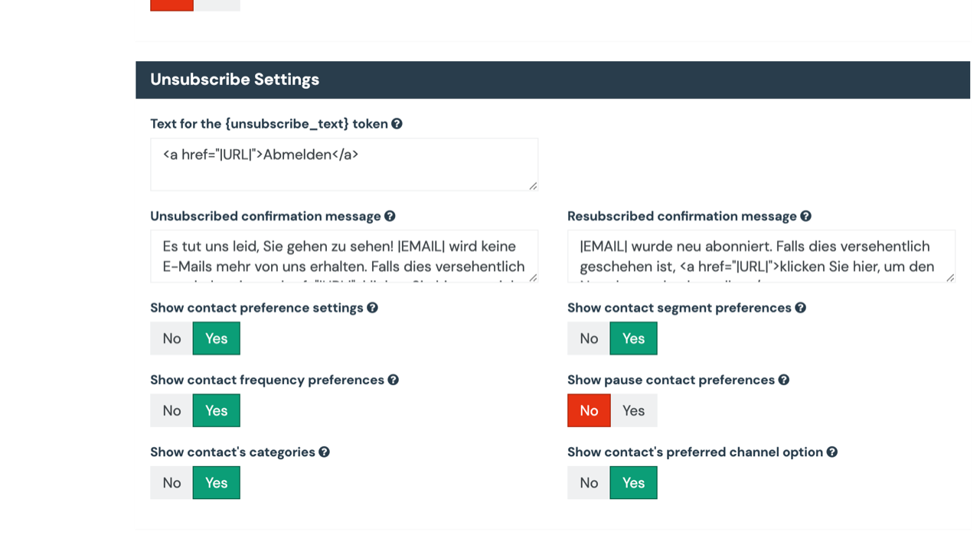Open help icon for preferred channel option

[x=831, y=452]
